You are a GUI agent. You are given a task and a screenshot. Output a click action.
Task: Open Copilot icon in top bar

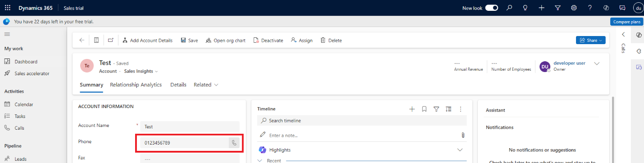pos(606,8)
